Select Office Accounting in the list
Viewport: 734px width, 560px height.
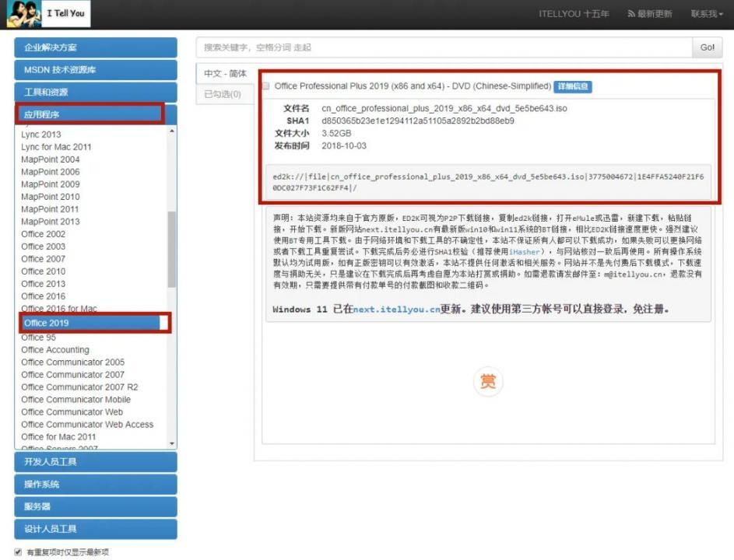click(x=55, y=350)
